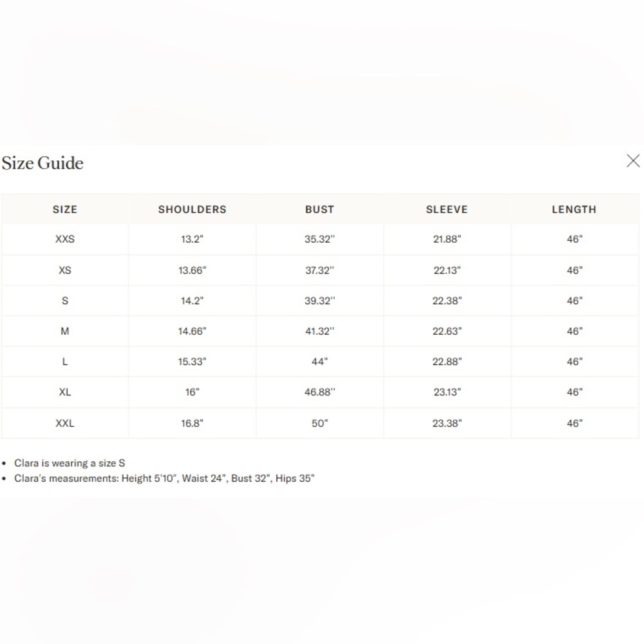Click the 39.32" bust measurement cell
The width and height of the screenshot is (644, 644).
tap(319, 301)
